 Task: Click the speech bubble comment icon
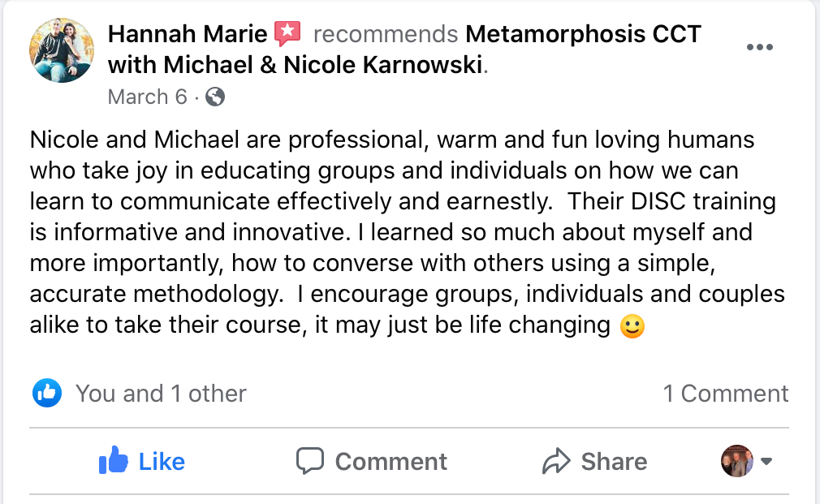(309, 461)
